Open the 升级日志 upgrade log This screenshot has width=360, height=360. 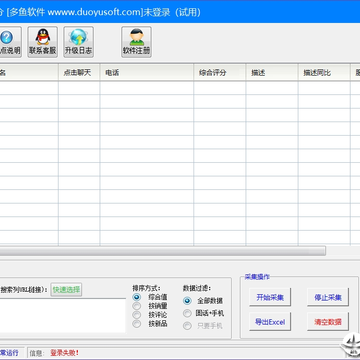79,42
